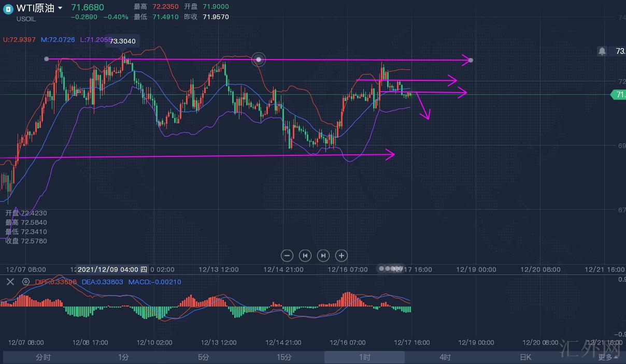
Task: Click the selected trendline's middle handle
Action: click(259, 60)
